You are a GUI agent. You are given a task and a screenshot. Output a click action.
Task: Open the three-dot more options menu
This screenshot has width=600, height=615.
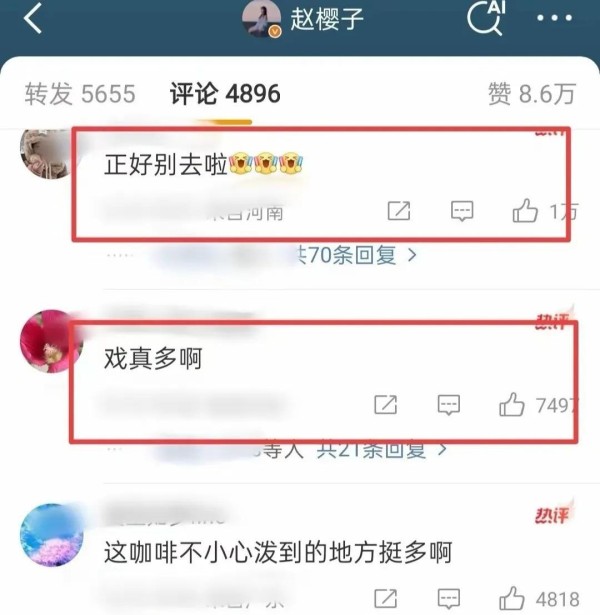click(555, 18)
